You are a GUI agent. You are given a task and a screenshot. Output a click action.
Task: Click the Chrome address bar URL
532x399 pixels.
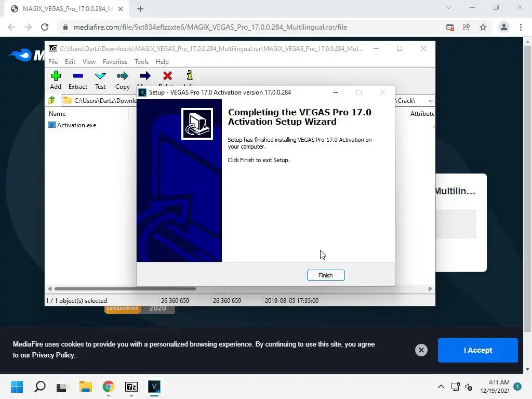210,27
